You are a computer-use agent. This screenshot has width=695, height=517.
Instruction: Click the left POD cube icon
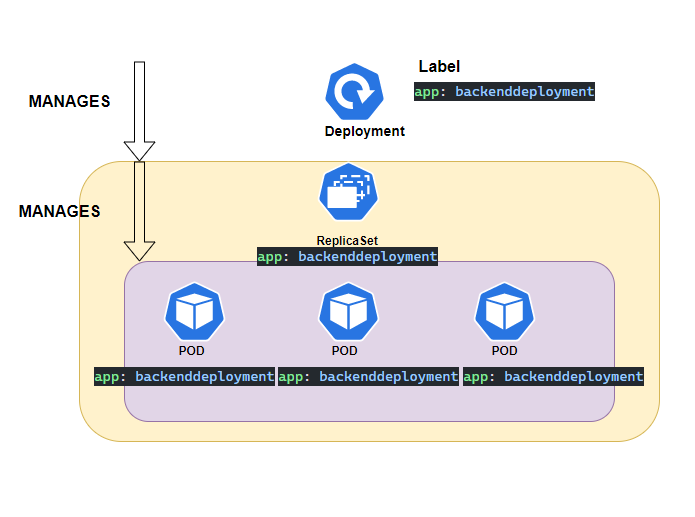(x=194, y=312)
